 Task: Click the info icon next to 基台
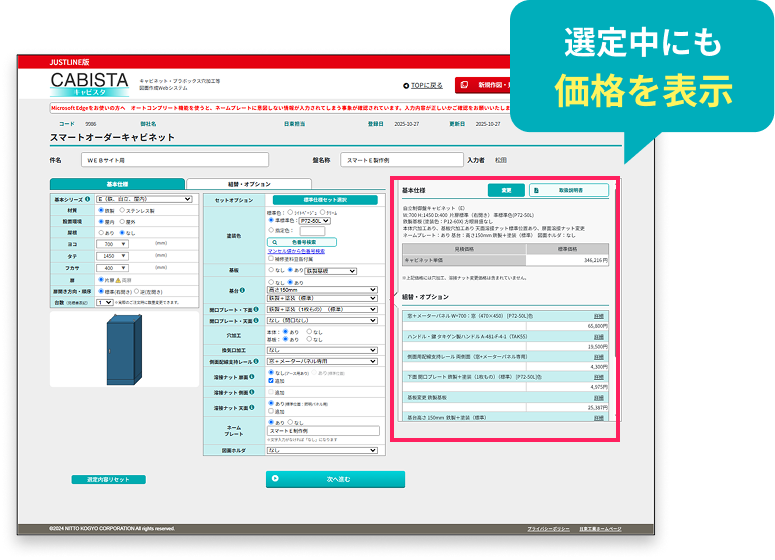[242, 291]
